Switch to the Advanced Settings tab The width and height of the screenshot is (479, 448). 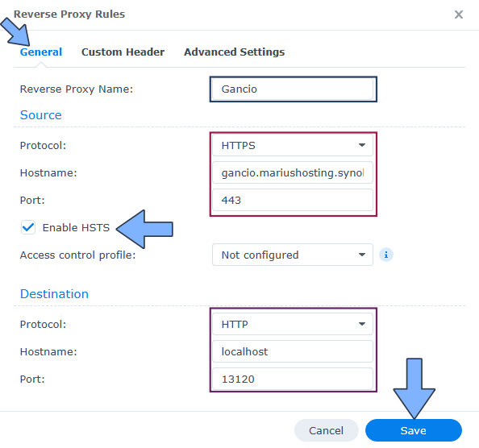(234, 52)
